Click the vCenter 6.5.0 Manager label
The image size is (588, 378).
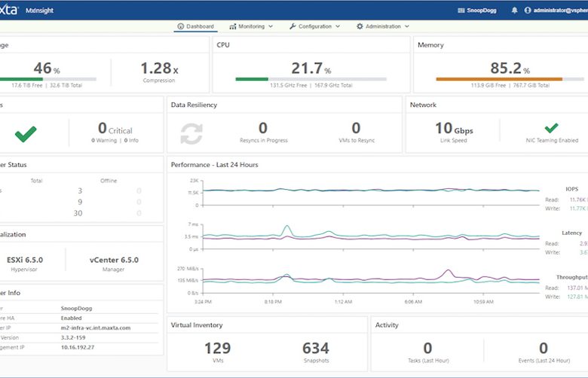[114, 260]
